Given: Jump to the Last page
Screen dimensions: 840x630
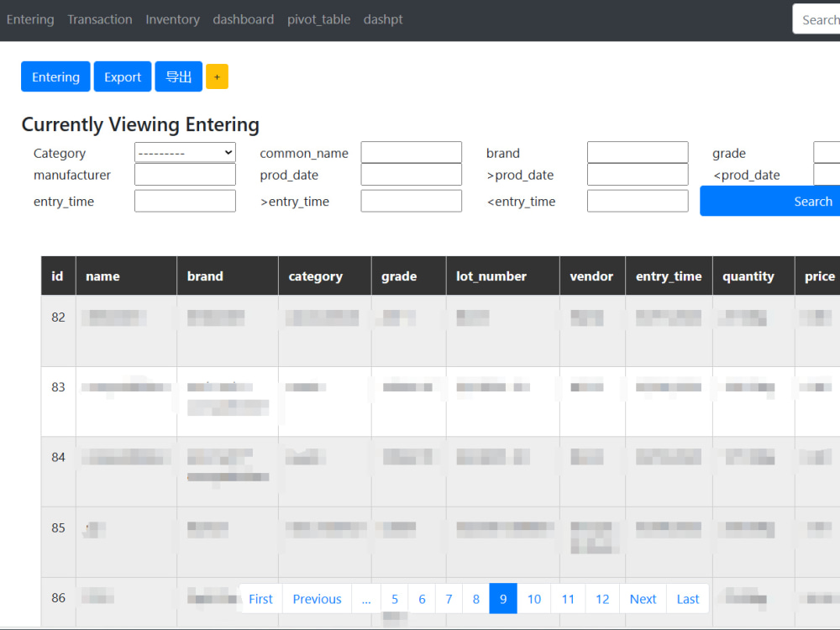Looking at the screenshot, I should point(687,598).
